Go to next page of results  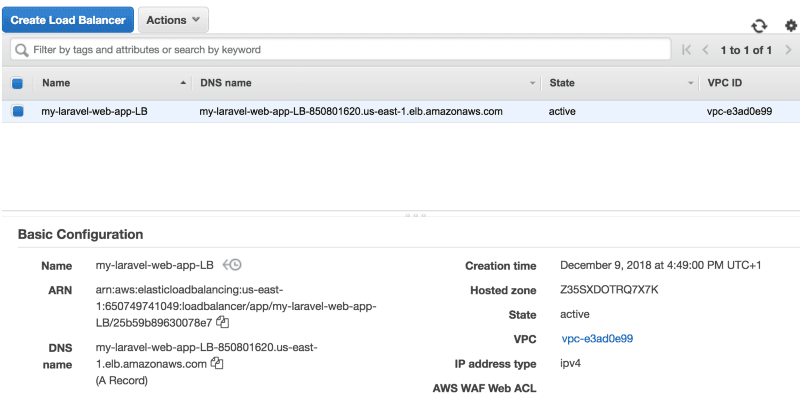click(788, 50)
